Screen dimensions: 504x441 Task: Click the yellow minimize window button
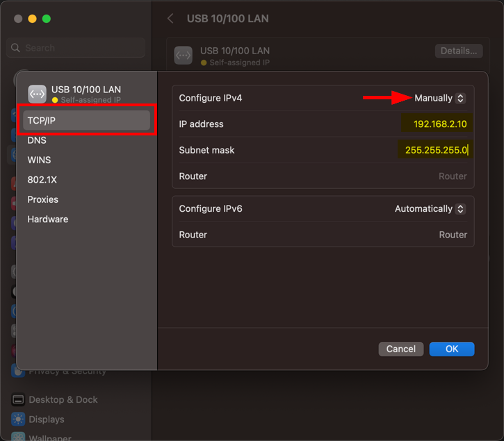point(32,19)
